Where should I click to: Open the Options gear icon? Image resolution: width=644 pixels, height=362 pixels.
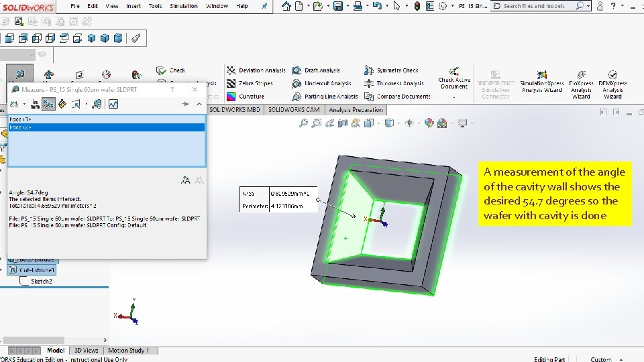(442, 6)
